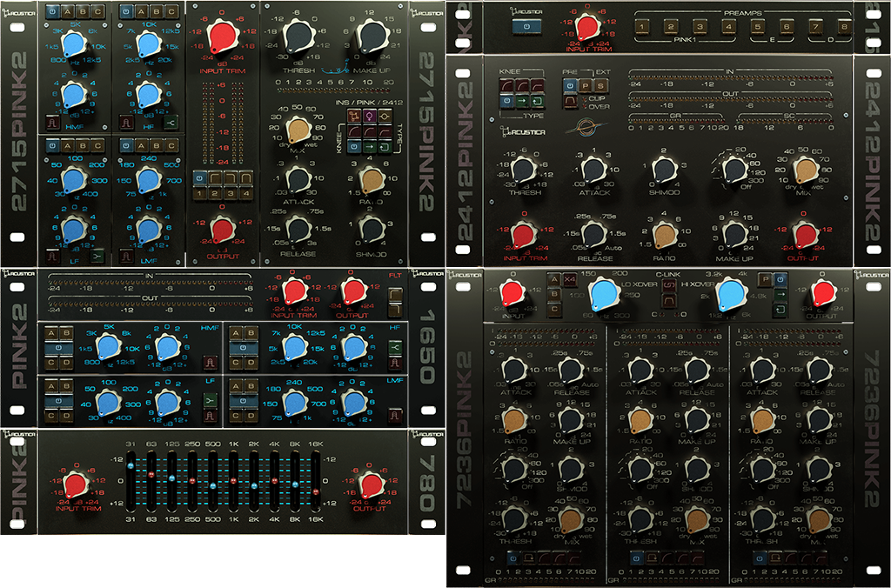The height and width of the screenshot is (588, 891).
Task: Click the band-pass filter icon on 2412PINK2
Action: click(570, 101)
